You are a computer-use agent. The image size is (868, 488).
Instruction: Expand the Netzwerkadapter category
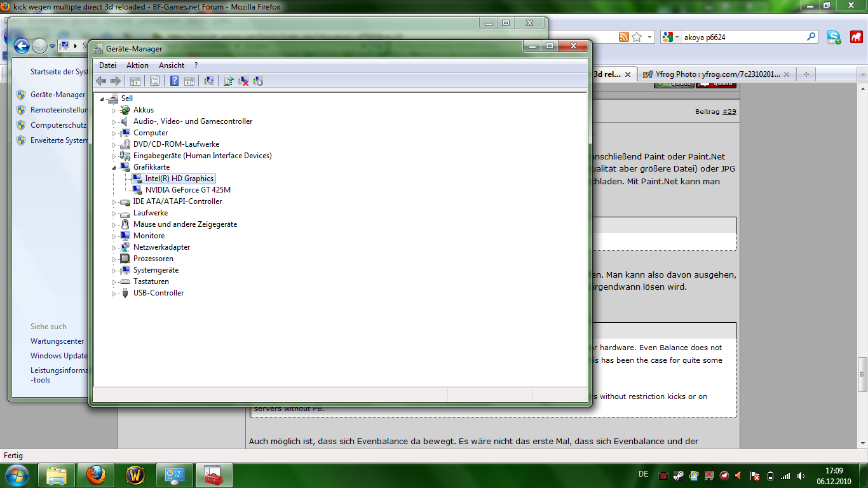(114, 247)
